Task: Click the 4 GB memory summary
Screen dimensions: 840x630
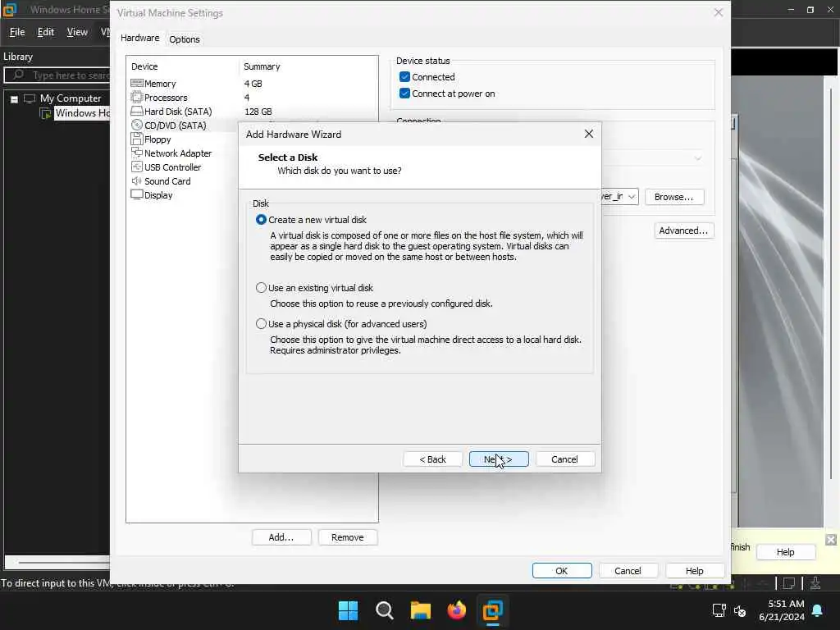Action: (253, 84)
